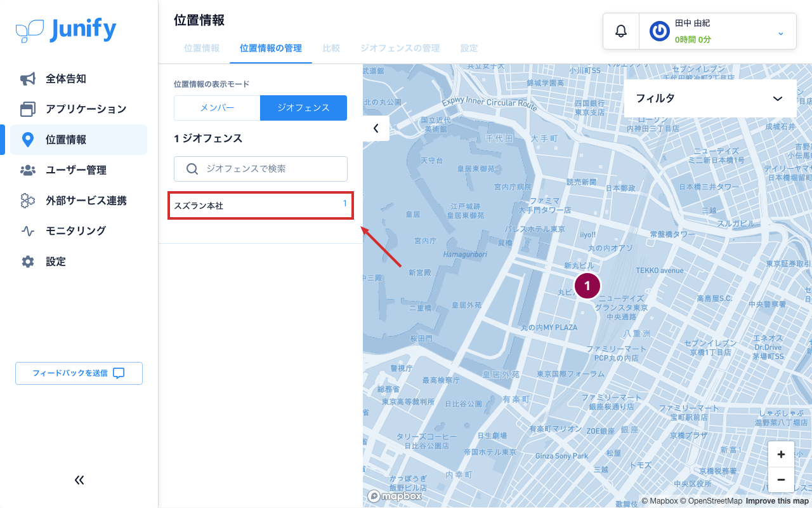Open 全体告知 megaphone menu item
The width and height of the screenshot is (812, 508).
pos(79,79)
